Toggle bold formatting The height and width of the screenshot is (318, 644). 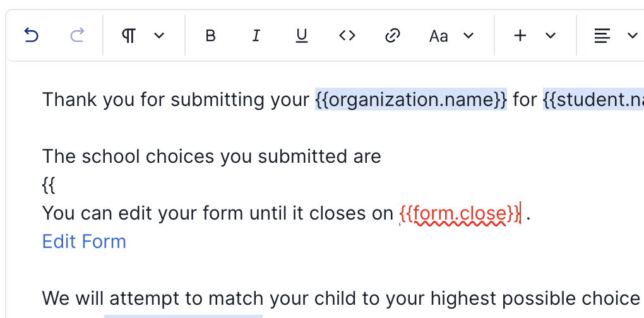coord(211,36)
